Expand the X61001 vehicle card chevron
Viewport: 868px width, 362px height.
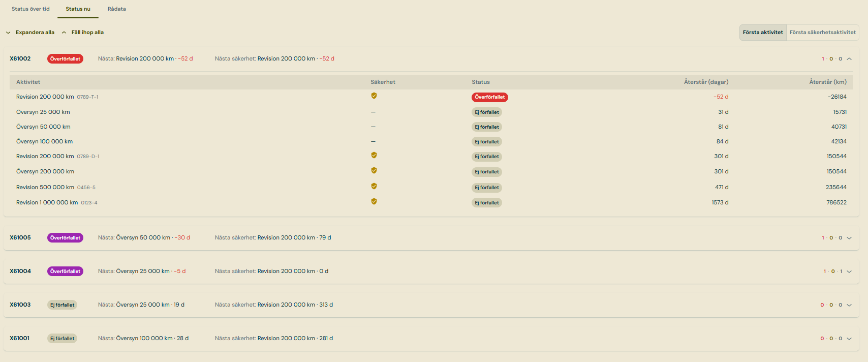coord(849,339)
